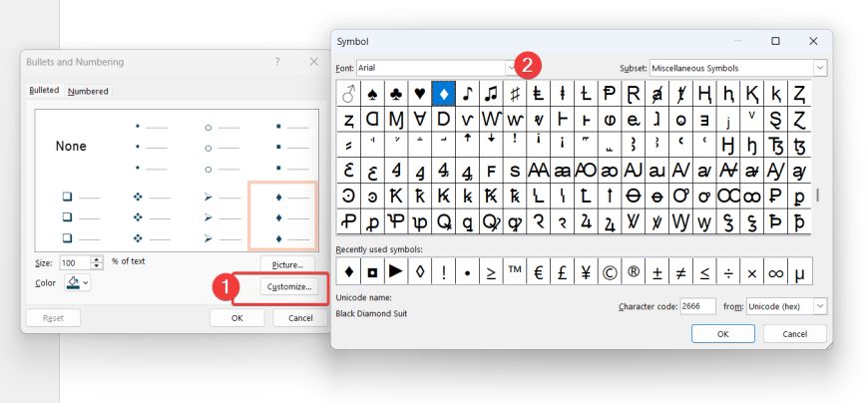
Task: Click OK in Bullets and Numbering dialog
Action: click(236, 318)
